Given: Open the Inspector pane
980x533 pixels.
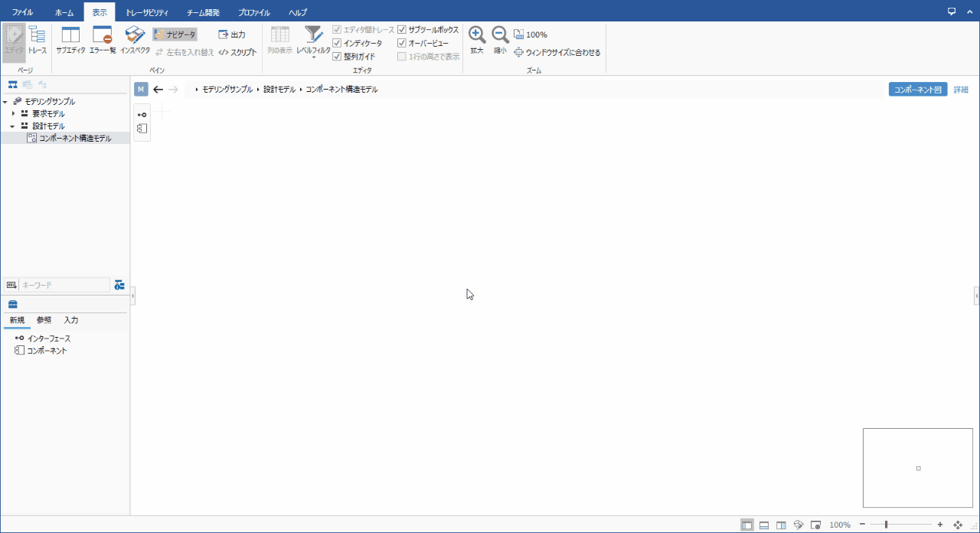Looking at the screenshot, I should pos(135,40).
